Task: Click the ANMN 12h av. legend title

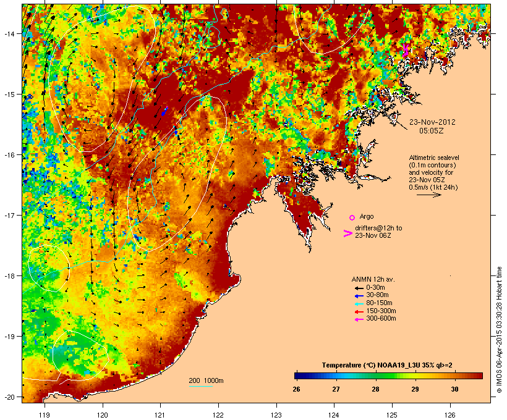Action: tap(373, 279)
